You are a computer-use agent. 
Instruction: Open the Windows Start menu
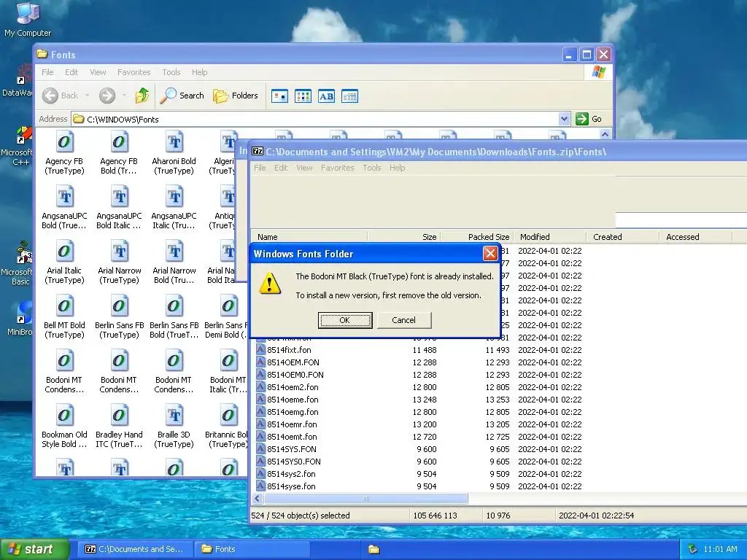click(x=35, y=549)
